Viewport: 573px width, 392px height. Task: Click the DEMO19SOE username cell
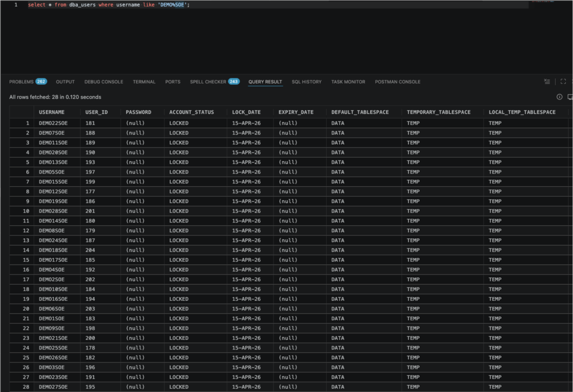(57, 201)
